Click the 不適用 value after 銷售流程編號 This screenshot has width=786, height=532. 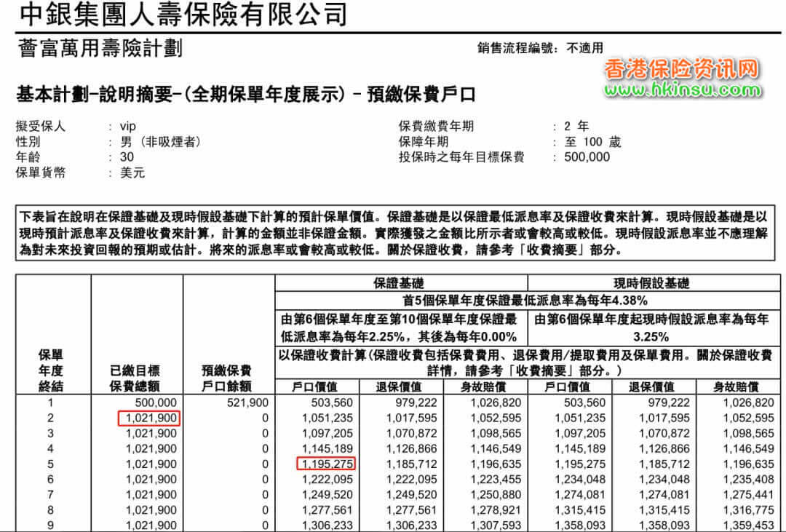click(x=584, y=48)
